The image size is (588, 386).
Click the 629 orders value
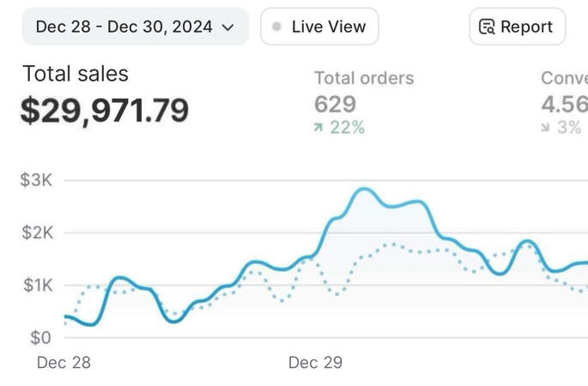click(336, 105)
